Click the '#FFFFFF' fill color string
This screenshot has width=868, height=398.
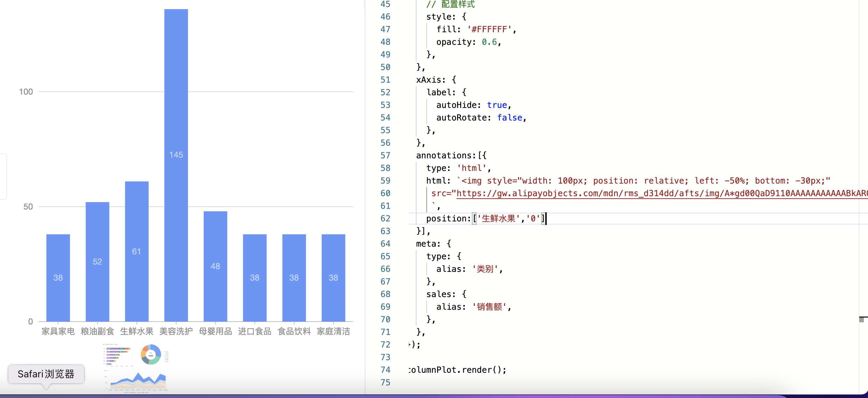pyautogui.click(x=489, y=29)
